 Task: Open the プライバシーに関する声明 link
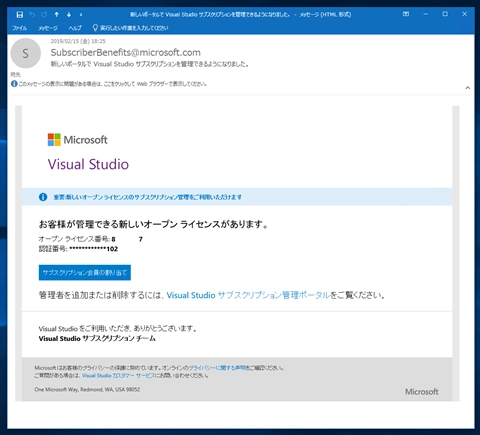click(217, 368)
